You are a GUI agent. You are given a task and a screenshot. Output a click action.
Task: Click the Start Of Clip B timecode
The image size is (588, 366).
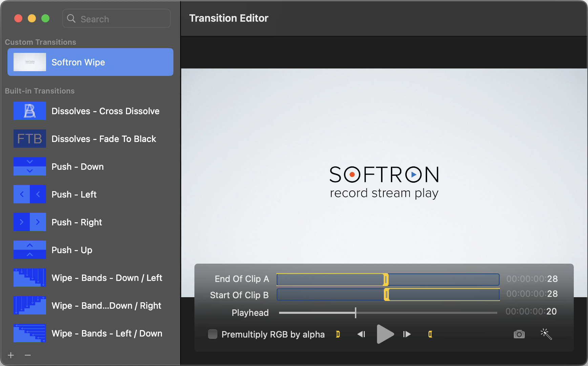pyautogui.click(x=532, y=294)
